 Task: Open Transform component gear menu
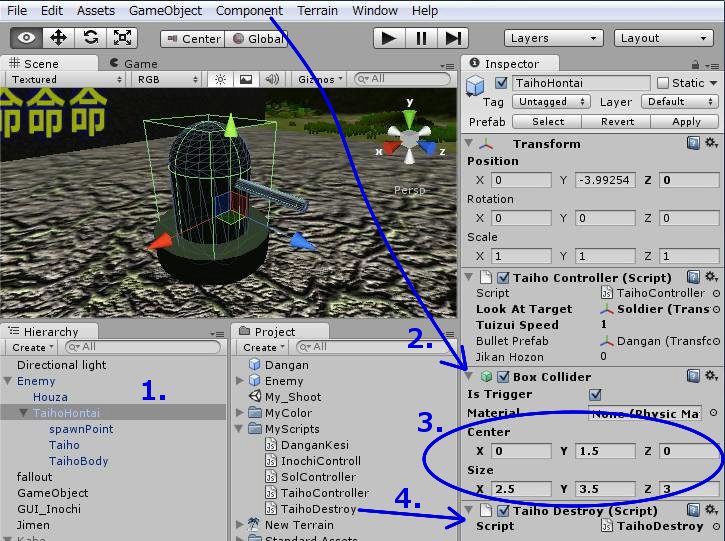[711, 143]
